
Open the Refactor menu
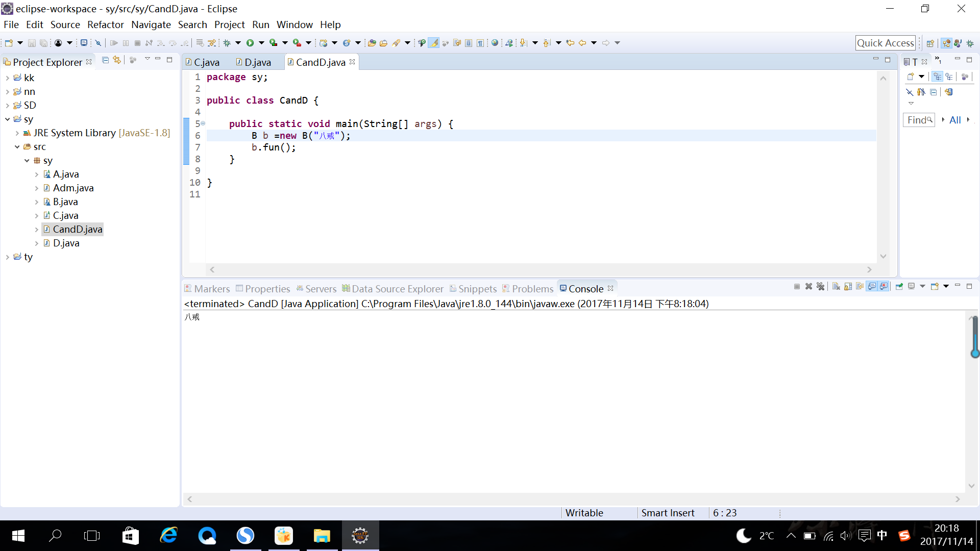(x=105, y=24)
